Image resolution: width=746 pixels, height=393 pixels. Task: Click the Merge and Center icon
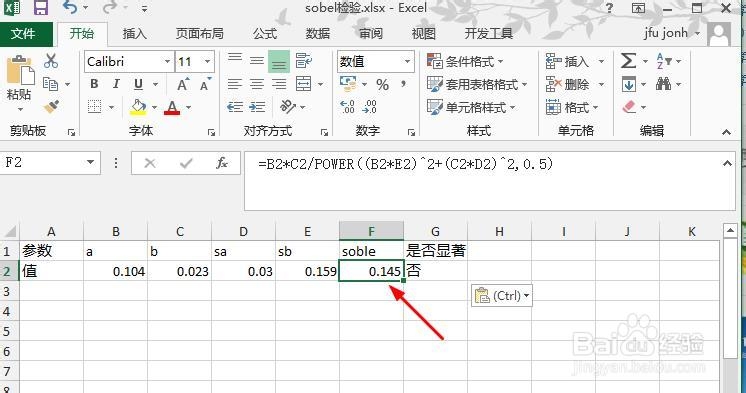pos(304,84)
